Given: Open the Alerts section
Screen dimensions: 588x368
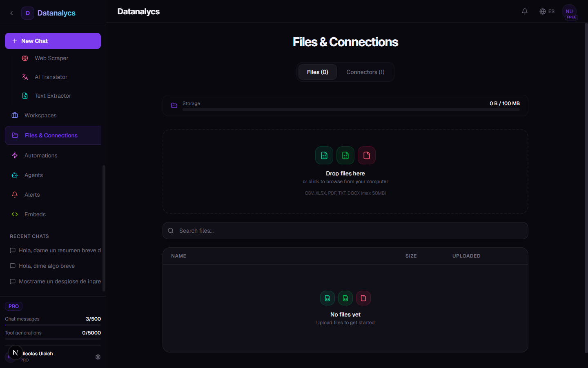Looking at the screenshot, I should click(32, 195).
